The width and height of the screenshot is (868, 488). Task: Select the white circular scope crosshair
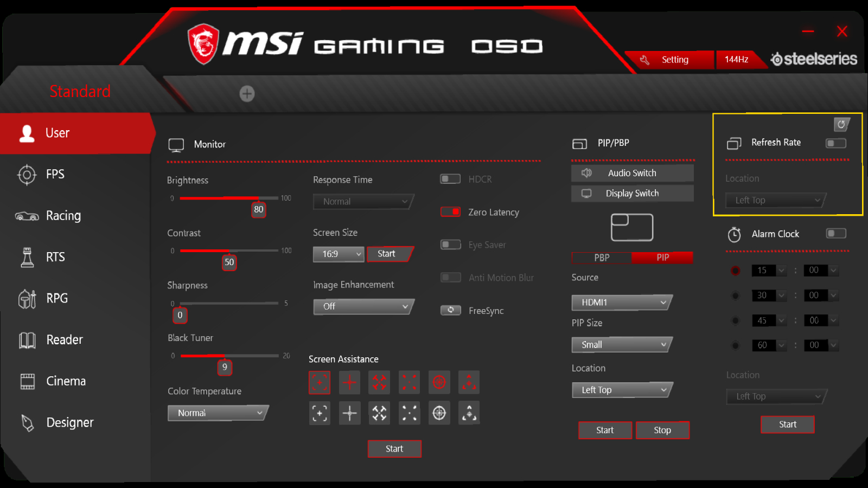pyautogui.click(x=439, y=413)
